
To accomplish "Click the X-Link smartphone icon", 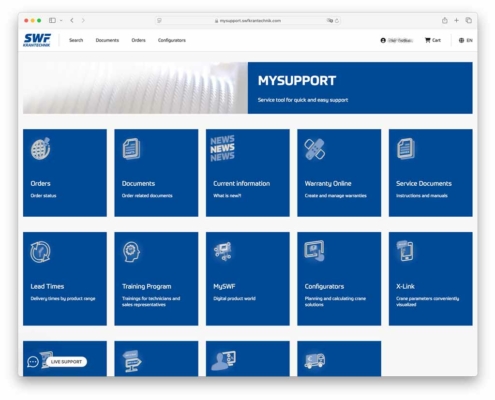I will coord(405,251).
